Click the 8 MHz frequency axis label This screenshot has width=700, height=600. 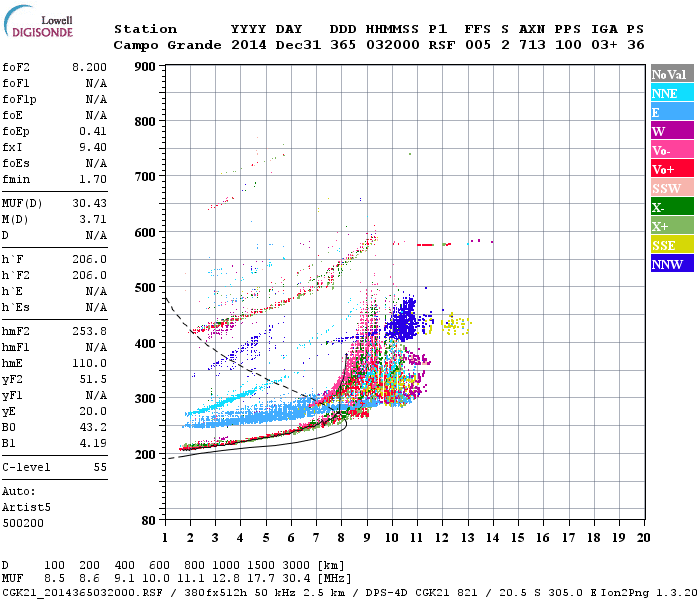(x=341, y=538)
